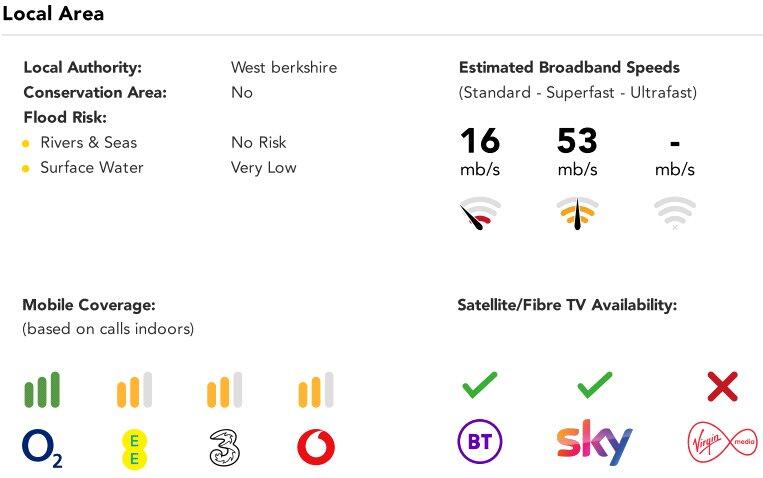Click the 53 mb/s superfast speed value
Image resolution: width=763 pixels, height=478 pixels.
[x=577, y=141]
